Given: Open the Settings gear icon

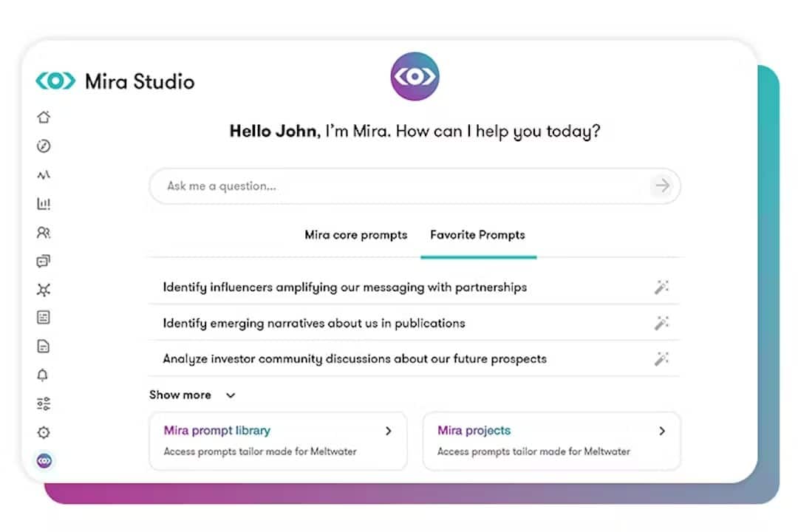Looking at the screenshot, I should click(x=44, y=432).
